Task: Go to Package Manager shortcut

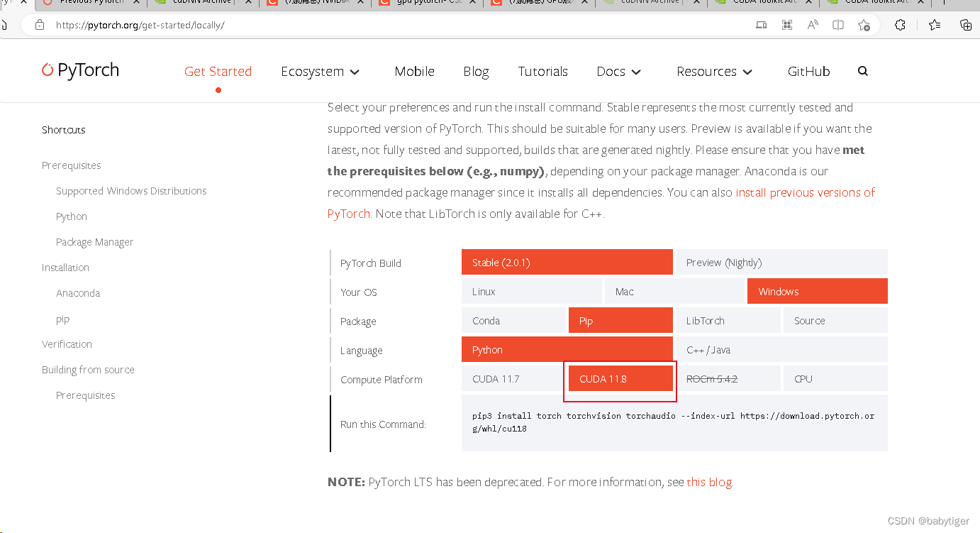Action: [94, 242]
